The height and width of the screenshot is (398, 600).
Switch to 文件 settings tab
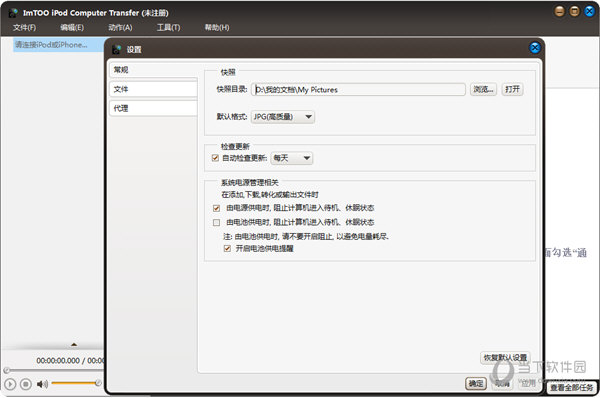tap(153, 89)
